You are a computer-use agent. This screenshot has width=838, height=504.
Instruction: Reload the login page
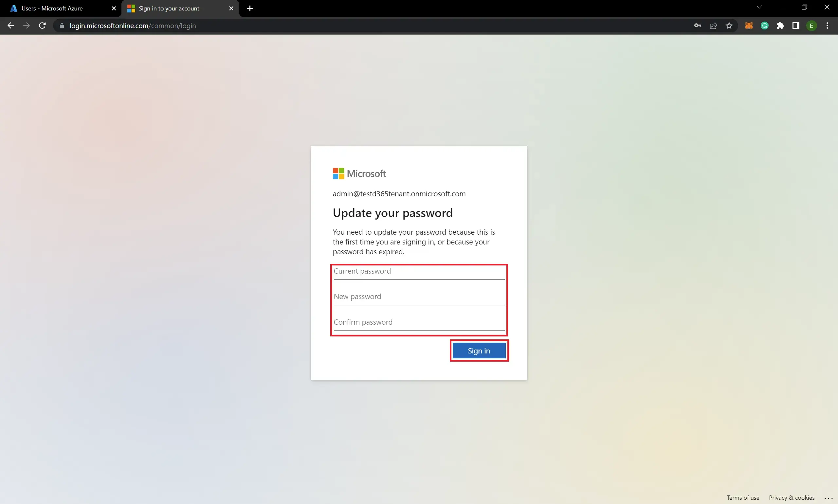coord(43,26)
